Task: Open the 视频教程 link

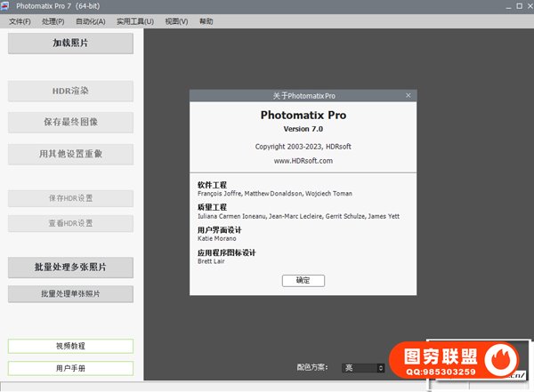Action: click(x=70, y=346)
